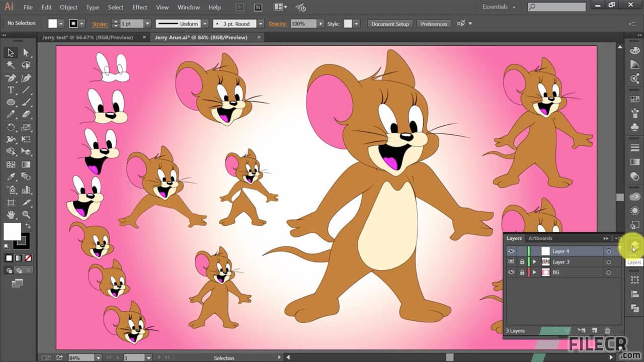Delete the selected layer via the trash icon

tap(608, 331)
